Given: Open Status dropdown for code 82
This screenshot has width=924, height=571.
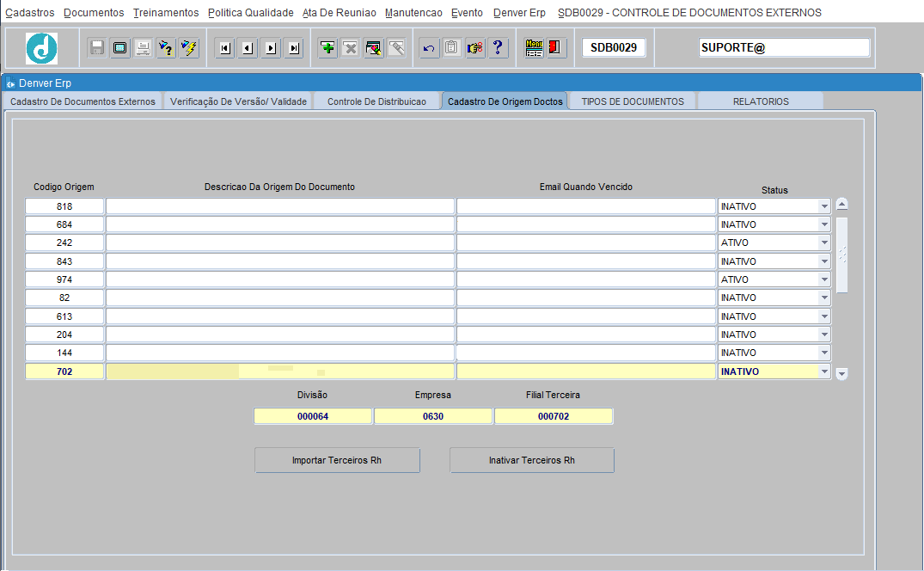Looking at the screenshot, I should [823, 298].
